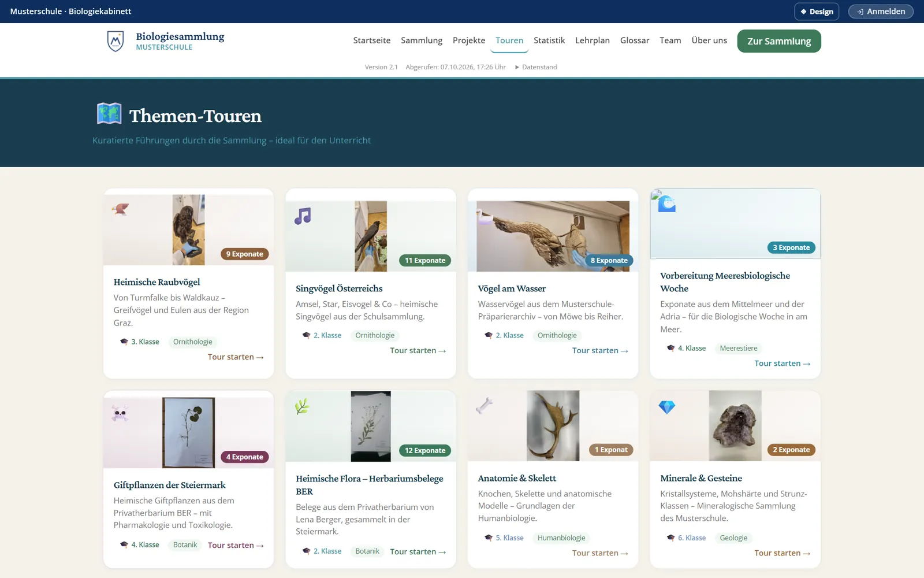Click music note icon on Singvögel card
The width and height of the screenshot is (924, 578).
[x=303, y=216]
